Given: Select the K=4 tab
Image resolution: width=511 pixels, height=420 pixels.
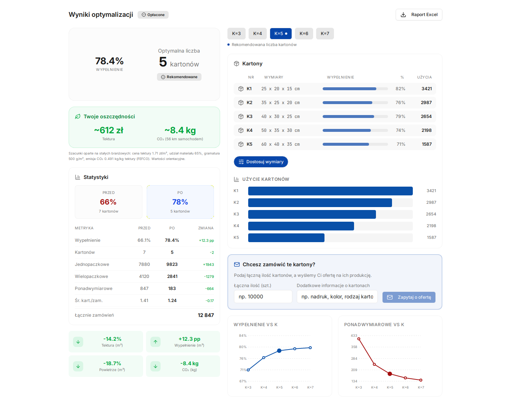Looking at the screenshot, I should click(258, 34).
